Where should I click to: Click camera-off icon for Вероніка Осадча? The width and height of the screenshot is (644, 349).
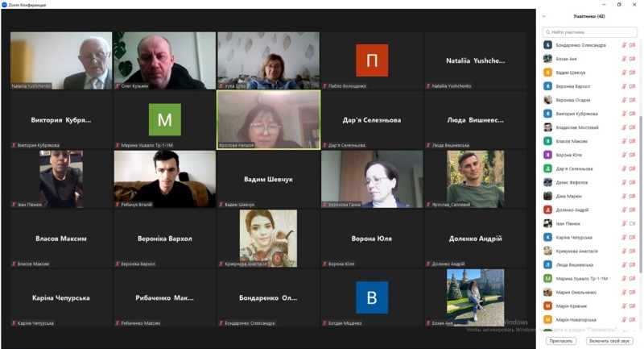click(x=633, y=100)
